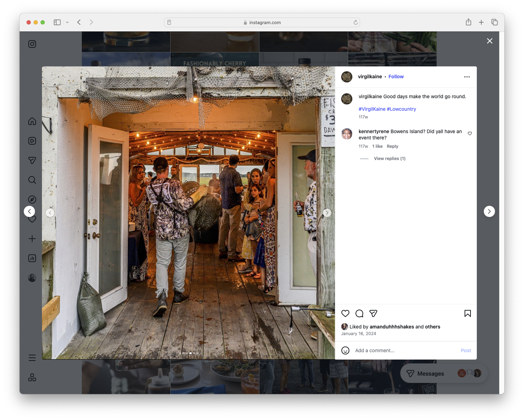Screen dimensions: 524x420
Task: Click the instagram.com address bar
Action: [x=262, y=22]
